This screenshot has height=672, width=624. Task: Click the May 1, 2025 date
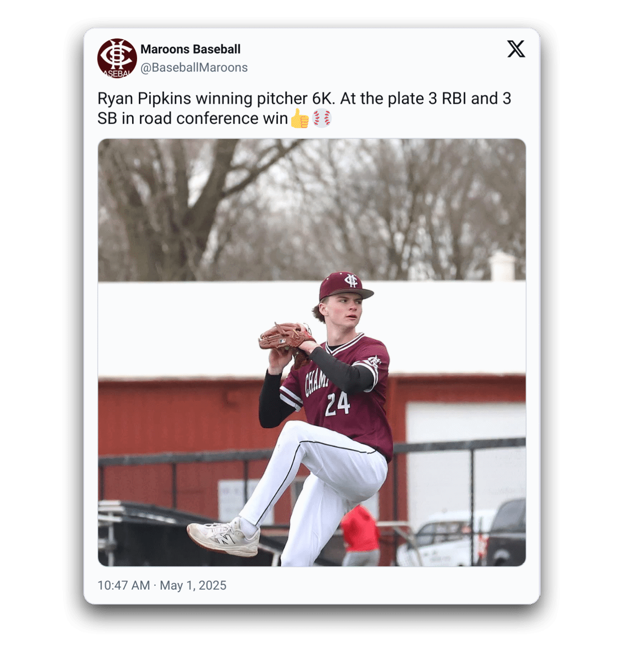[193, 585]
